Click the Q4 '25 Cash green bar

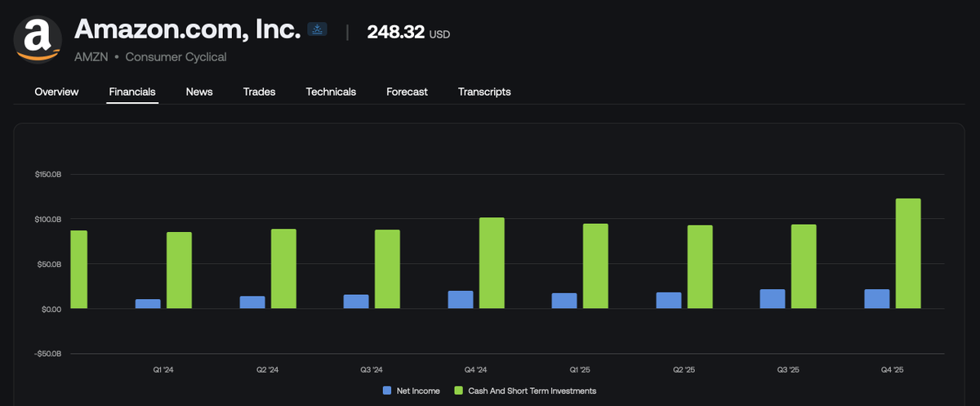pyautogui.click(x=908, y=253)
